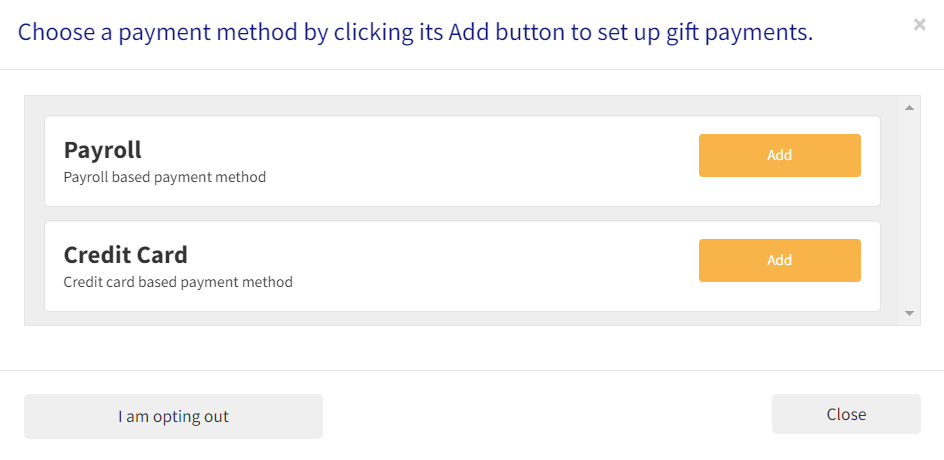Add the Credit Card payment method
Viewport: 944px width, 460px height.
point(779,260)
